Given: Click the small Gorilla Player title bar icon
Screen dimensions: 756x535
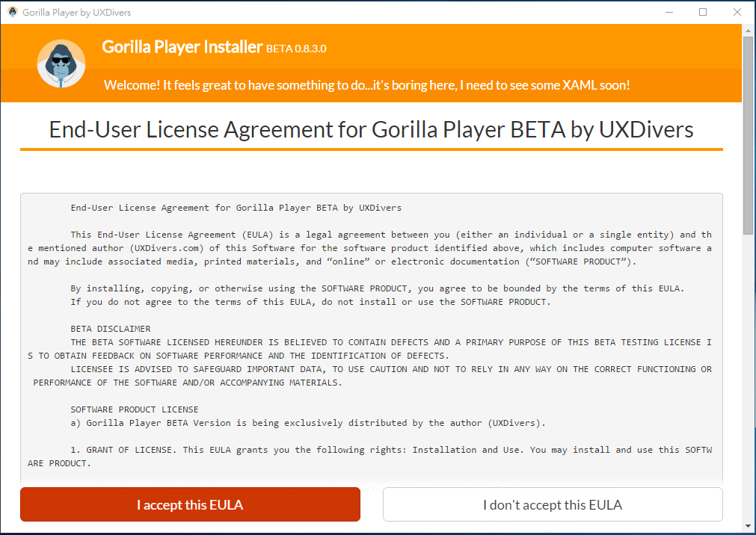Looking at the screenshot, I should pyautogui.click(x=13, y=12).
